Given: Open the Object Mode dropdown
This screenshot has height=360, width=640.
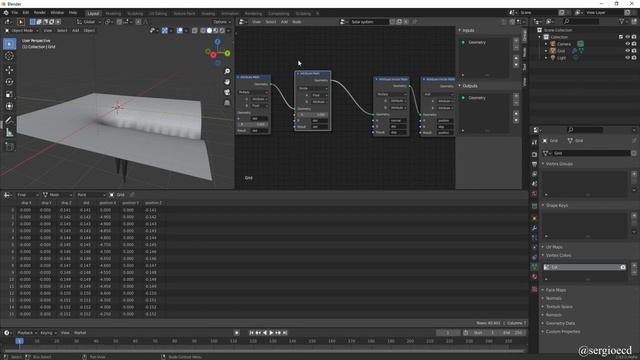Looking at the screenshot, I should (x=21, y=31).
